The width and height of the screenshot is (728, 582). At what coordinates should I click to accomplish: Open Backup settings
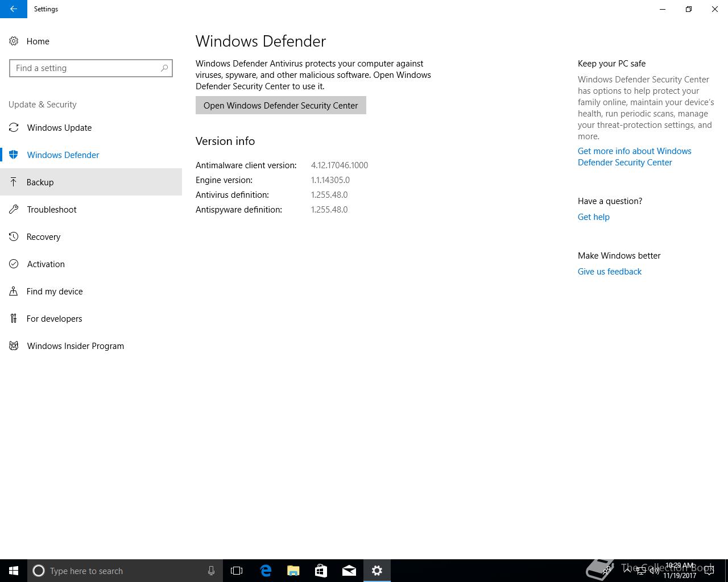91,182
